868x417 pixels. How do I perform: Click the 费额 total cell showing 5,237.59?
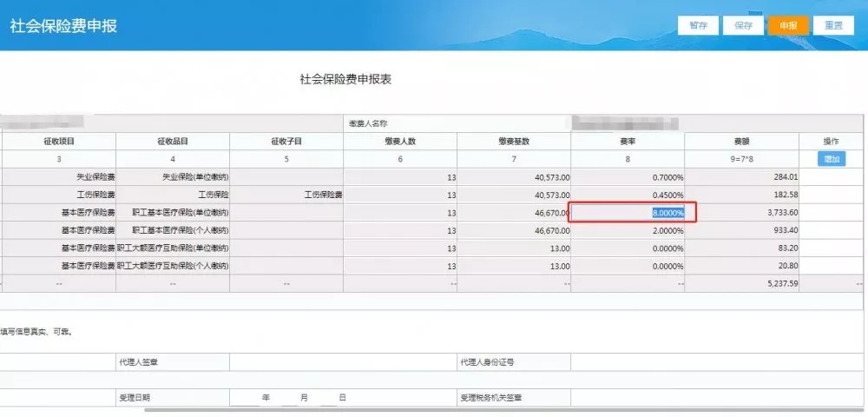click(x=741, y=283)
